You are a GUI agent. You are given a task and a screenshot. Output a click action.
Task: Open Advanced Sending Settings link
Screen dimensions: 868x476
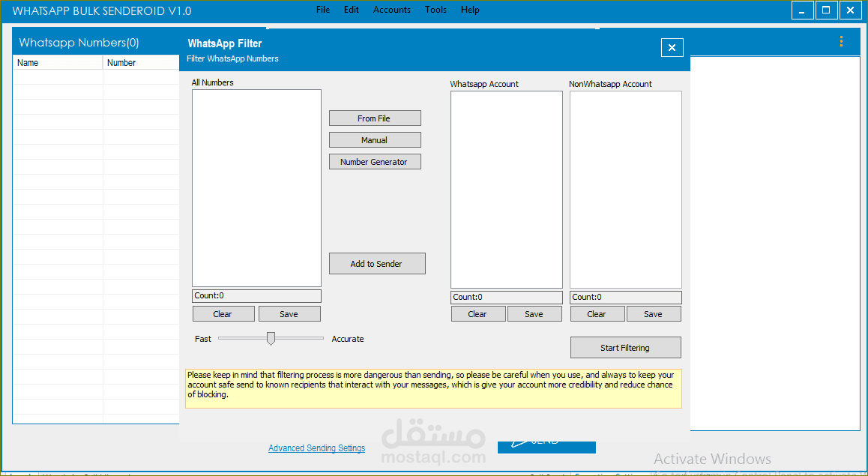point(316,448)
